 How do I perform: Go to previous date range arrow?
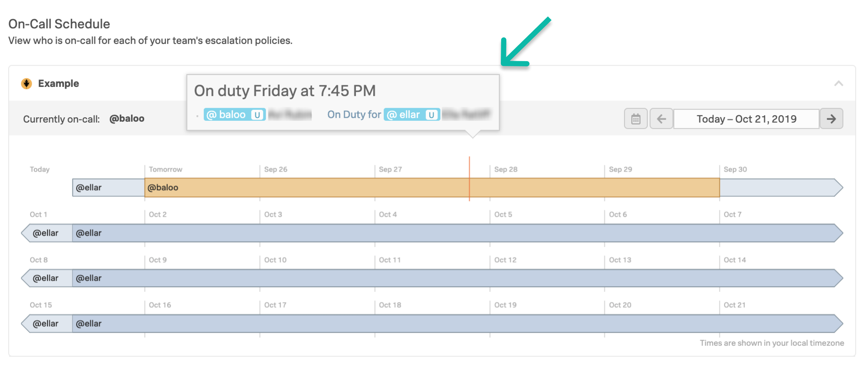(x=661, y=119)
